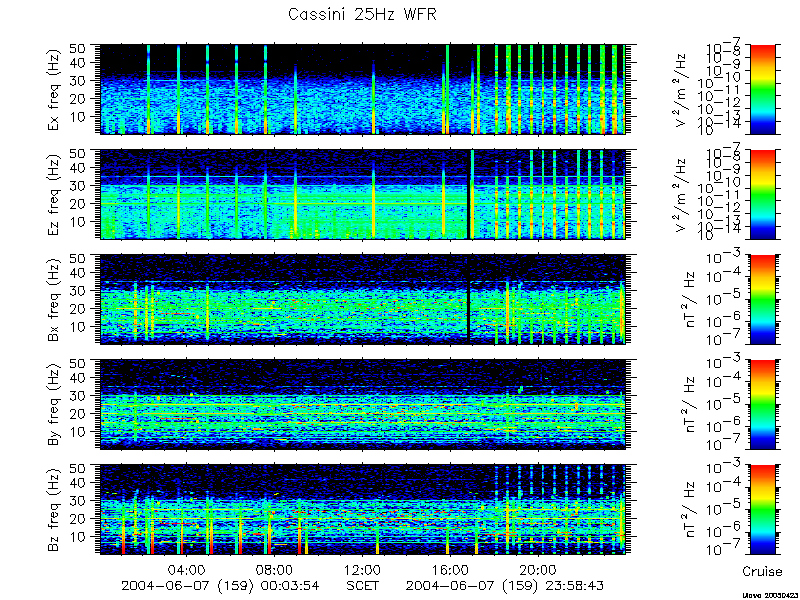This screenshot has height=600, width=800.
Task: Click the Bz spectrogram panel
Action: pos(362,509)
